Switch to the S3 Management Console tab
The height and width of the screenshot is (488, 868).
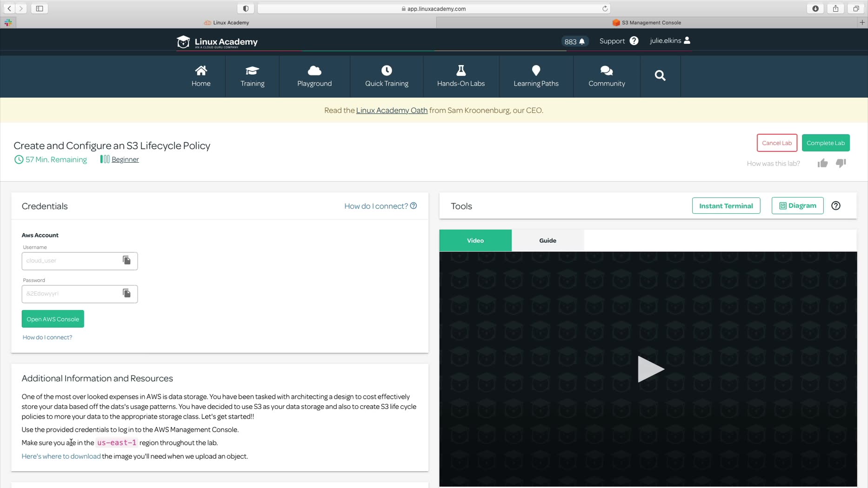coord(647,22)
